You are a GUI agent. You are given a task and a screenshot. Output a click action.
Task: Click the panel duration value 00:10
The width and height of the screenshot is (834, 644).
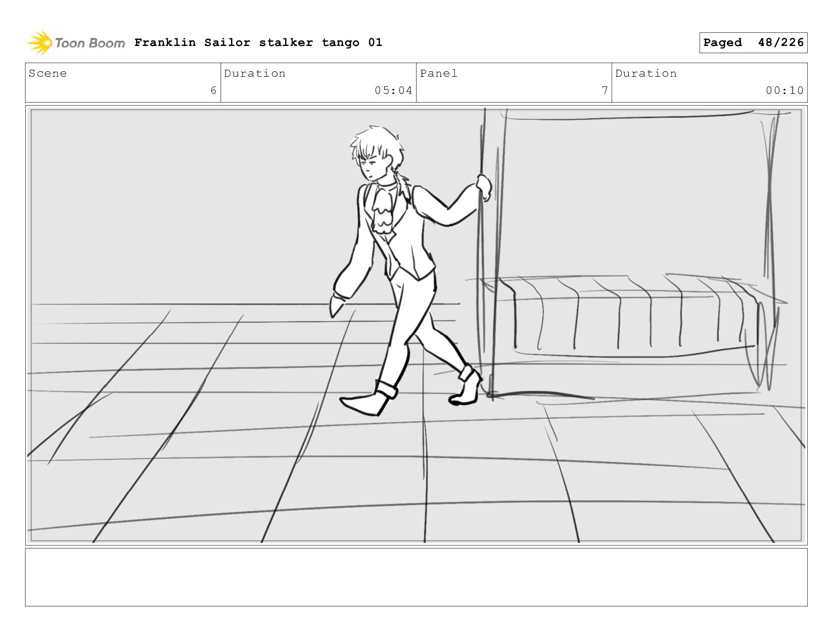(784, 90)
